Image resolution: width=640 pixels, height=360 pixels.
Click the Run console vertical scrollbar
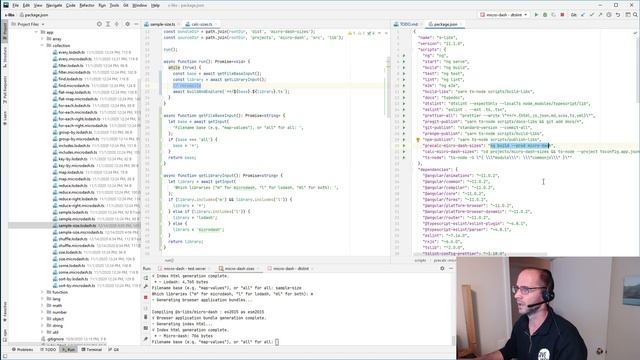453,340
